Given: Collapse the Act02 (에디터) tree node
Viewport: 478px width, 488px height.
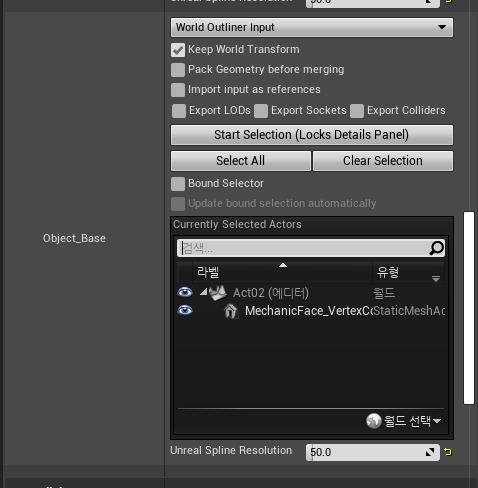Looking at the screenshot, I should pyautogui.click(x=203, y=292).
